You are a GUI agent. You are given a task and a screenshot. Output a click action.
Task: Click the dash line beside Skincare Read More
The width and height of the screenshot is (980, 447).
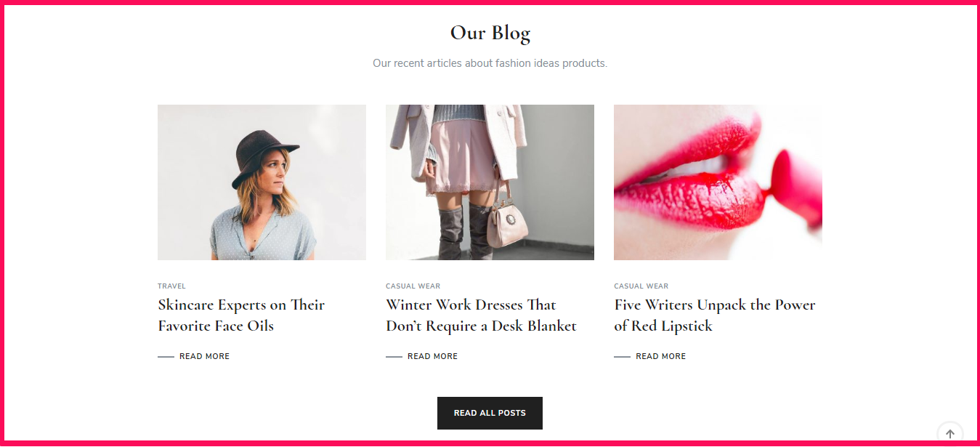(166, 357)
